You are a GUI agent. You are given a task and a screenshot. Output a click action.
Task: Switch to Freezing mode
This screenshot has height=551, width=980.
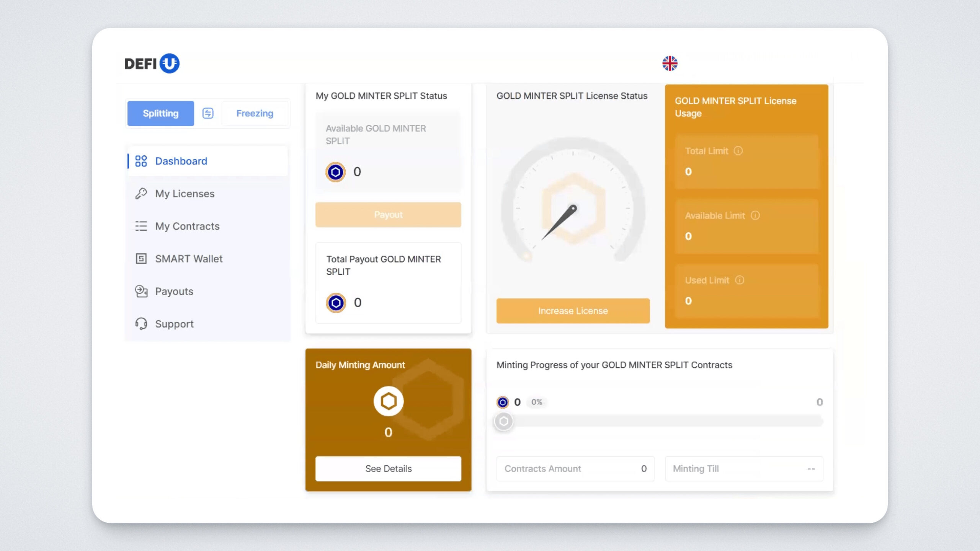click(255, 113)
